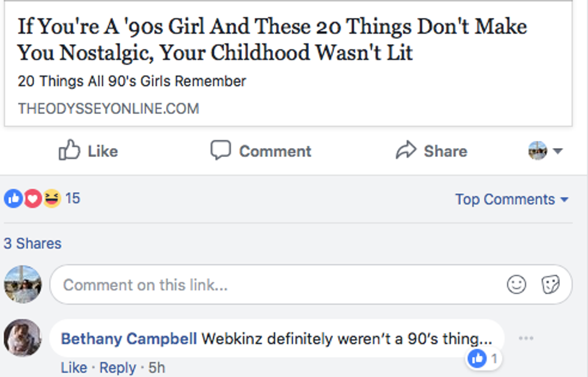The image size is (588, 377).
Task: Open Bethany Campbell's profile name link
Action: tap(129, 339)
